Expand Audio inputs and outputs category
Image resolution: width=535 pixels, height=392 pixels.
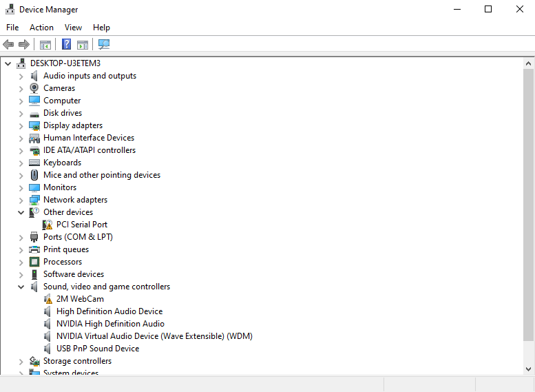tap(21, 76)
